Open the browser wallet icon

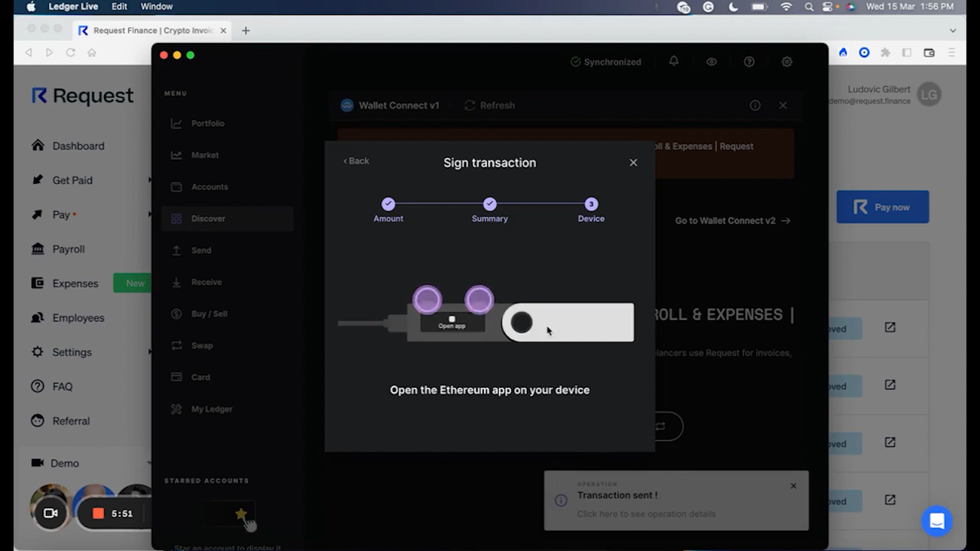929,53
